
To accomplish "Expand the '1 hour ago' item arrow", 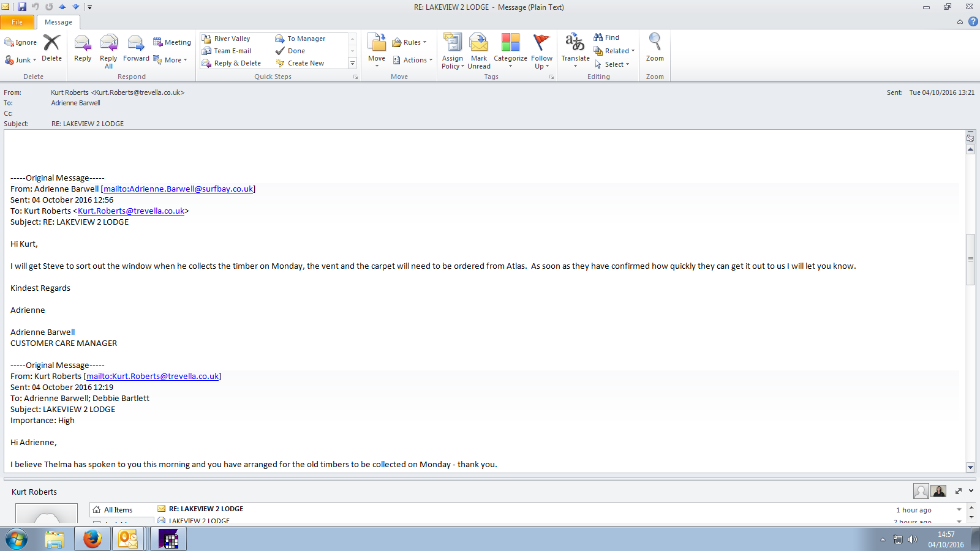I will click(959, 510).
